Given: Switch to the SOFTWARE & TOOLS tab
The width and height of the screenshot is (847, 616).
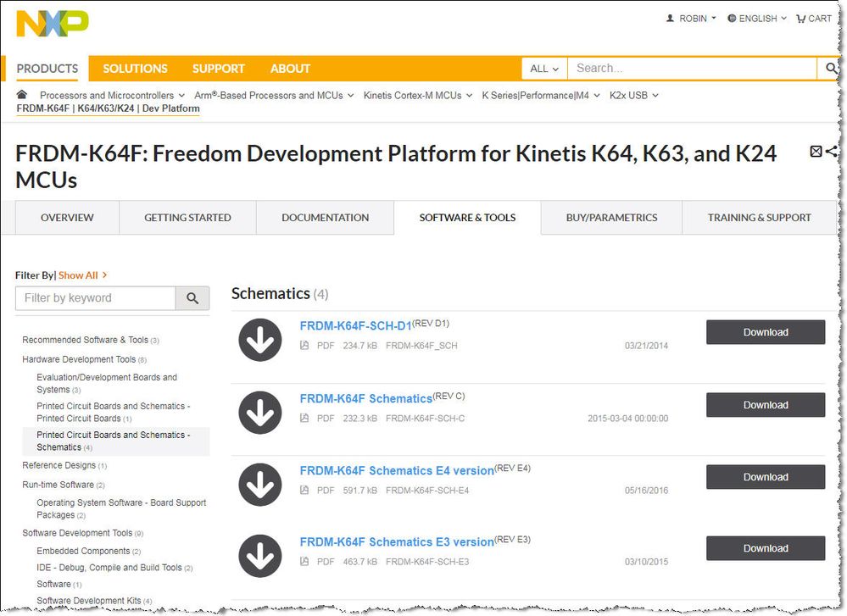Looking at the screenshot, I should [x=467, y=218].
